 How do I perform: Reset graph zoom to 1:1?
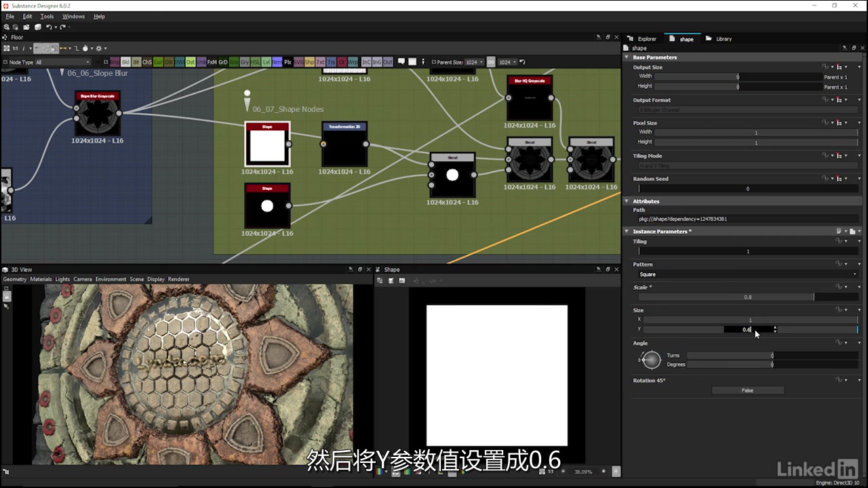click(15, 48)
